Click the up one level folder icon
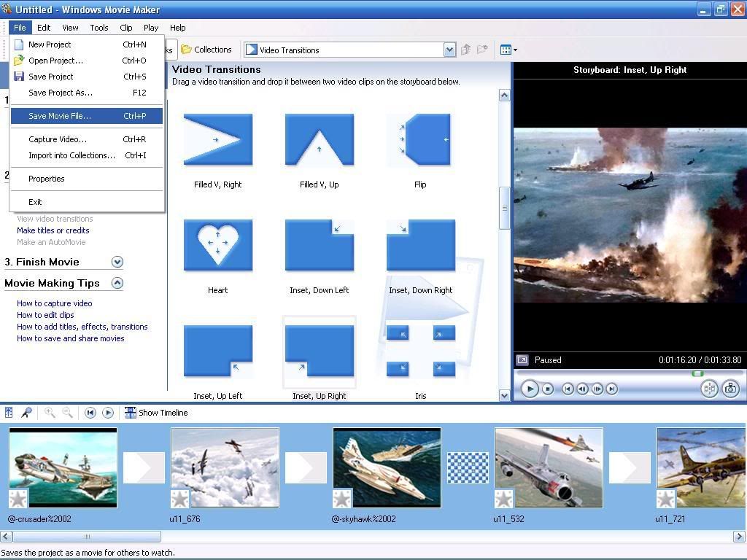Viewport: 747px width, 560px height. [x=466, y=50]
